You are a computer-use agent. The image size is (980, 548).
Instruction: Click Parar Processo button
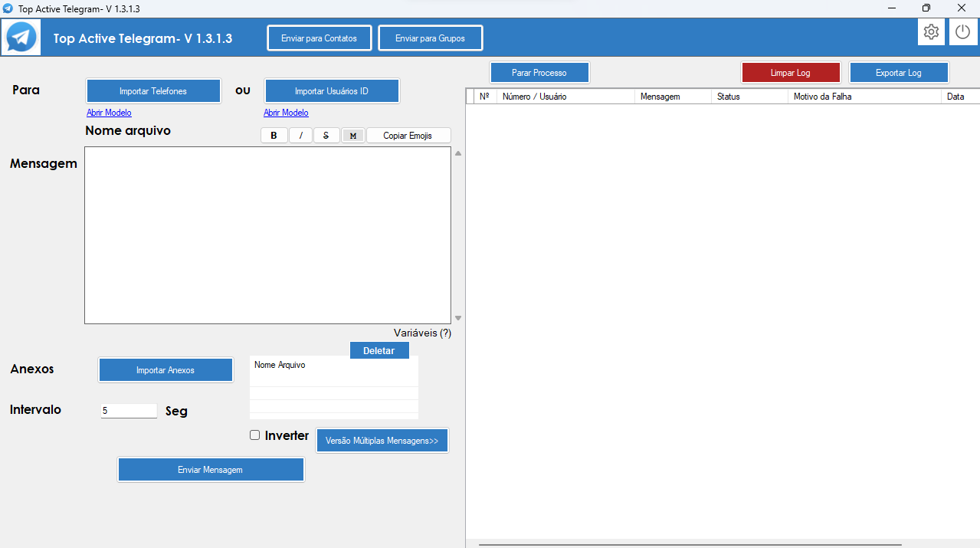[x=539, y=73]
